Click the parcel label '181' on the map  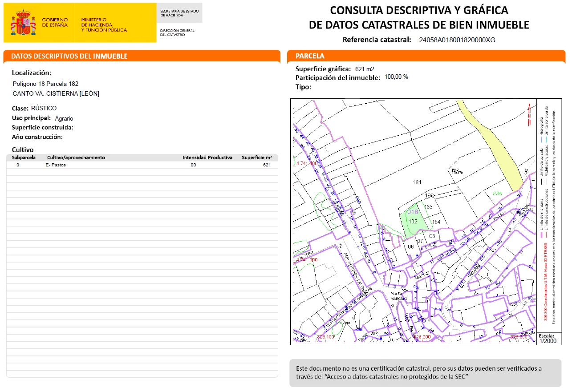pos(417,182)
